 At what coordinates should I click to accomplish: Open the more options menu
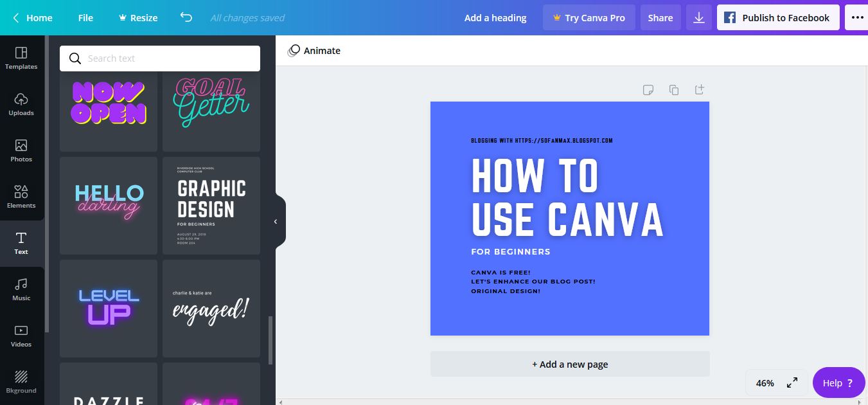click(856, 17)
